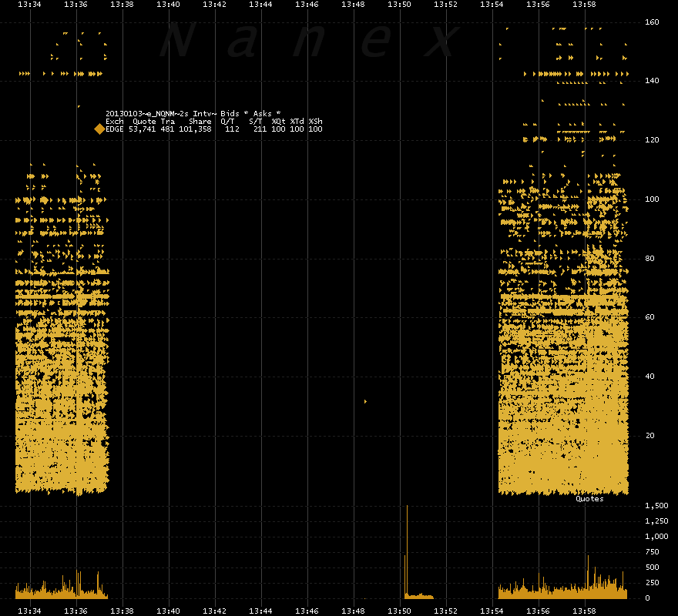Click the '500' volume axis label
This screenshot has width=678, height=616.
click(652, 567)
